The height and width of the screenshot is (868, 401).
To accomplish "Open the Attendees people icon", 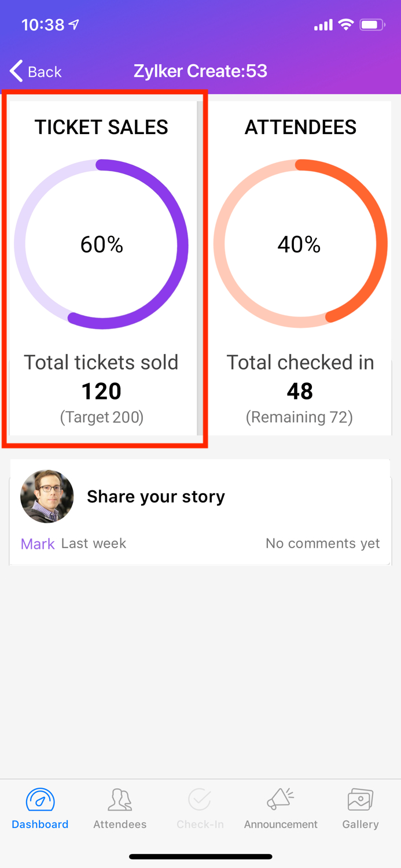I will [x=120, y=800].
